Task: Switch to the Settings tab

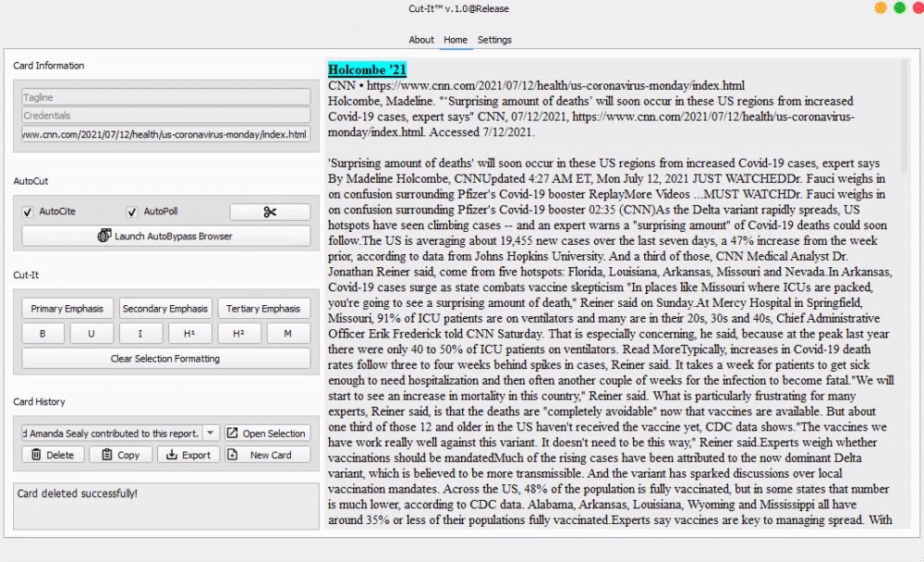Action: [494, 40]
